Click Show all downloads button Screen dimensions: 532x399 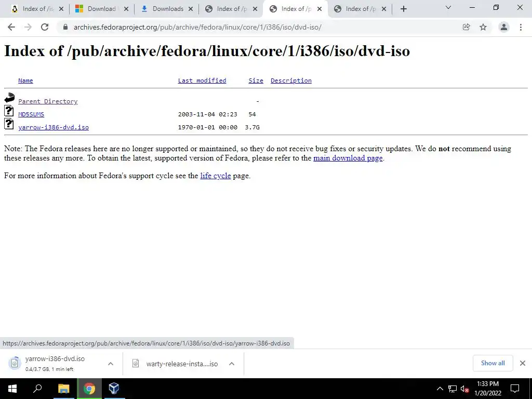[x=493, y=363]
